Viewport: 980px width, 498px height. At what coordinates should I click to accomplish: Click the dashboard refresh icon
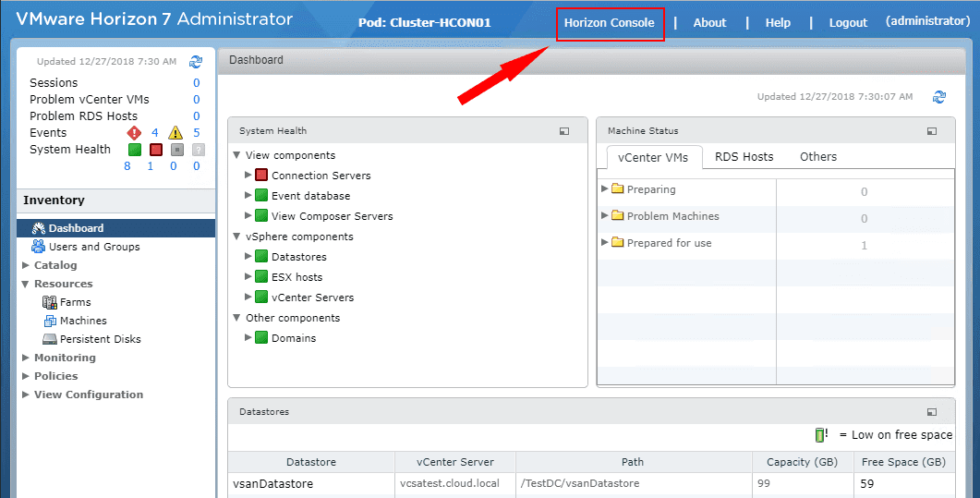click(938, 97)
